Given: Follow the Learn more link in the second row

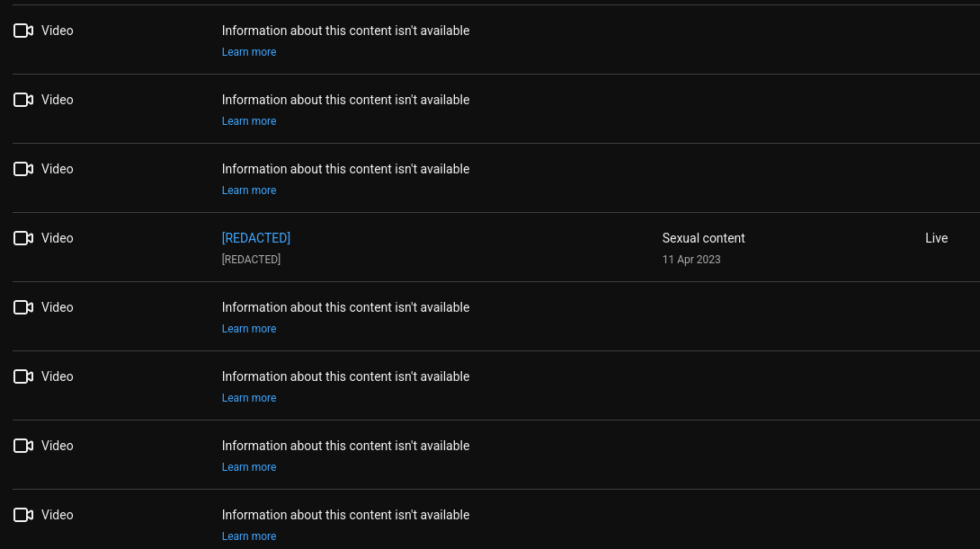Looking at the screenshot, I should [249, 121].
